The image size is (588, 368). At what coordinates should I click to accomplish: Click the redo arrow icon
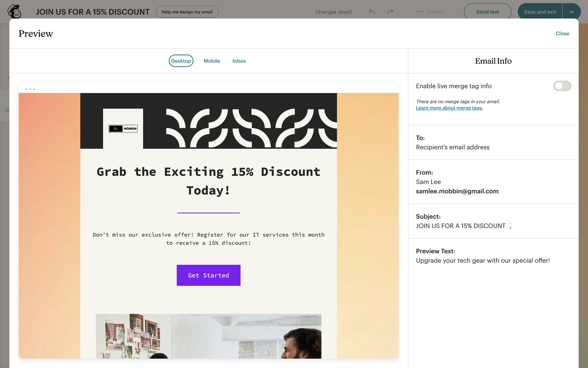point(390,12)
